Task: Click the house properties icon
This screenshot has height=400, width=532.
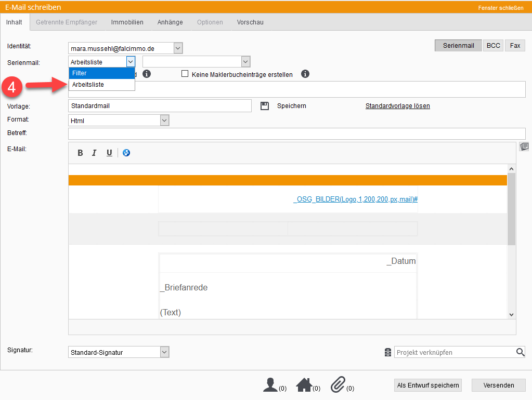Action: pyautogui.click(x=304, y=385)
